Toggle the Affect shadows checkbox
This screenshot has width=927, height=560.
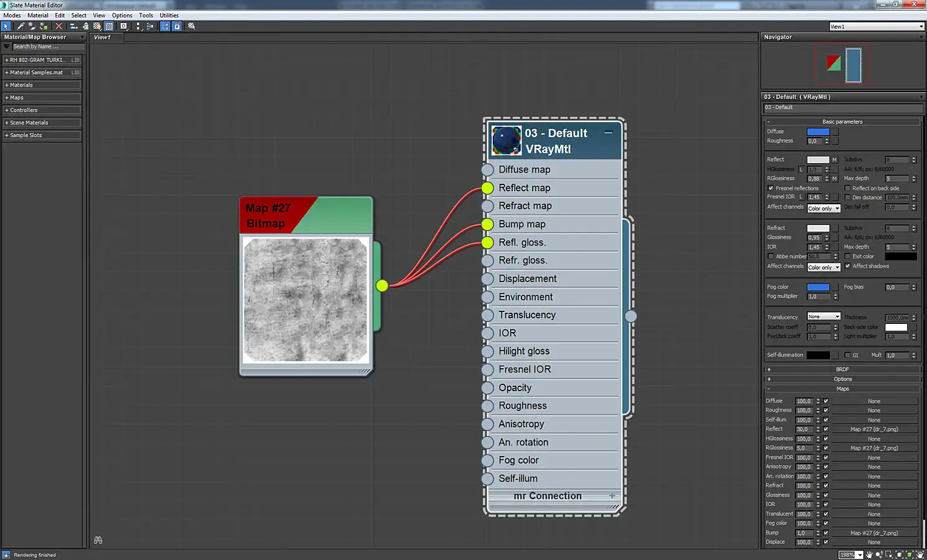(x=847, y=266)
